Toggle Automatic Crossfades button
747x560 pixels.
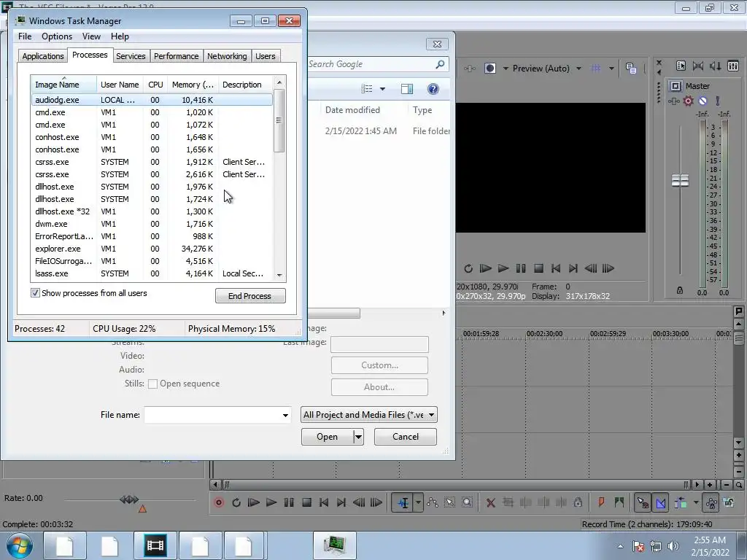point(661,502)
